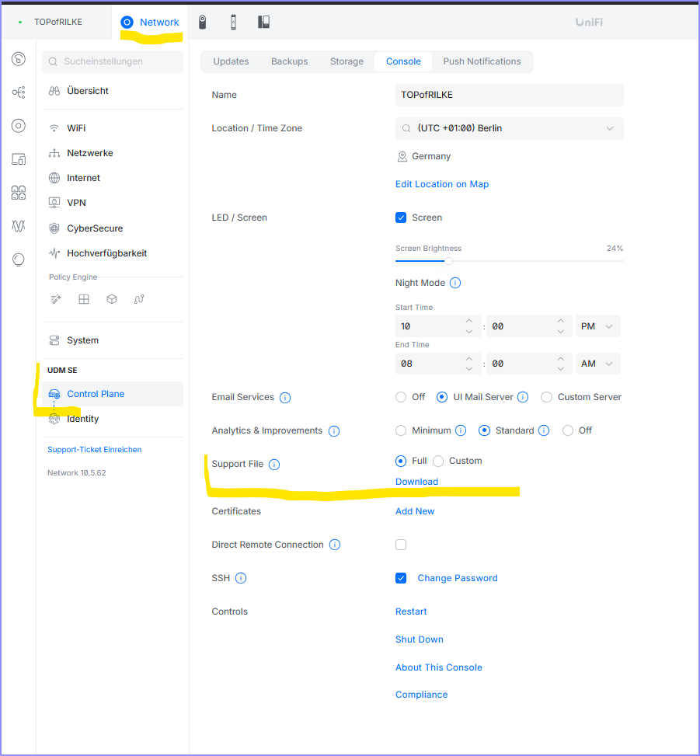The height and width of the screenshot is (756, 700).
Task: Click the Support File info icon
Action: click(x=274, y=465)
